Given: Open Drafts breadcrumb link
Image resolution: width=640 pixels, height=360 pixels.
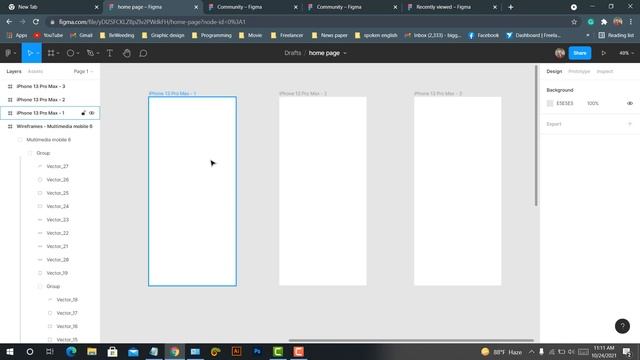Looking at the screenshot, I should (x=293, y=53).
